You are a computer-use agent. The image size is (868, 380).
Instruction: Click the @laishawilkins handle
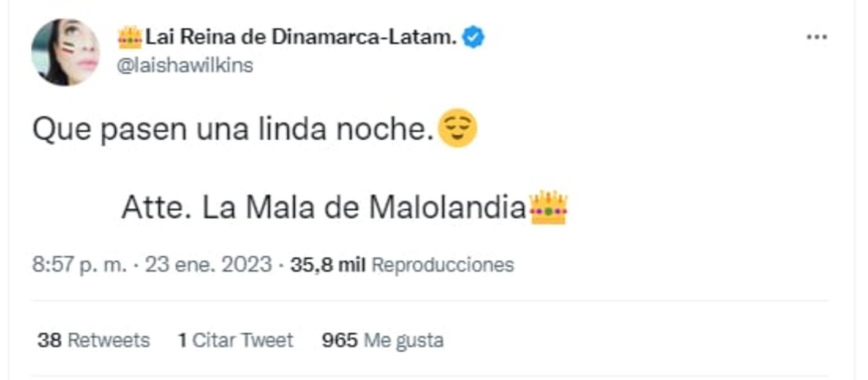[x=184, y=65]
